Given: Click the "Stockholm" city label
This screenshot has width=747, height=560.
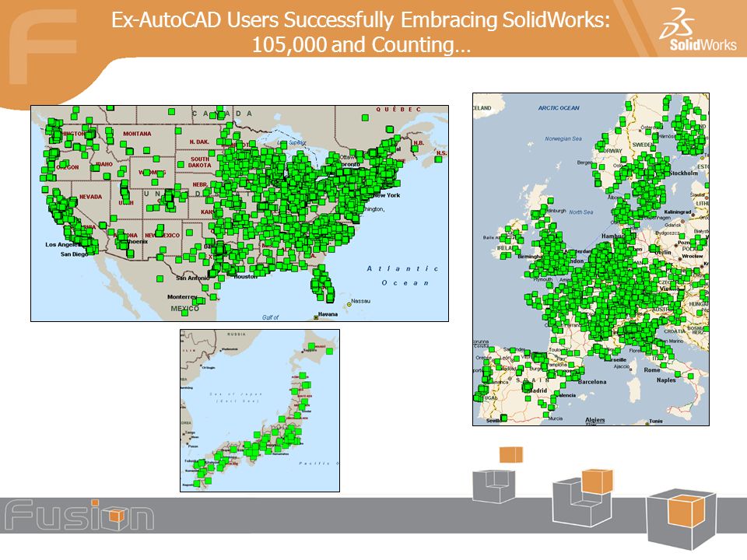Looking at the screenshot, I should point(683,173).
